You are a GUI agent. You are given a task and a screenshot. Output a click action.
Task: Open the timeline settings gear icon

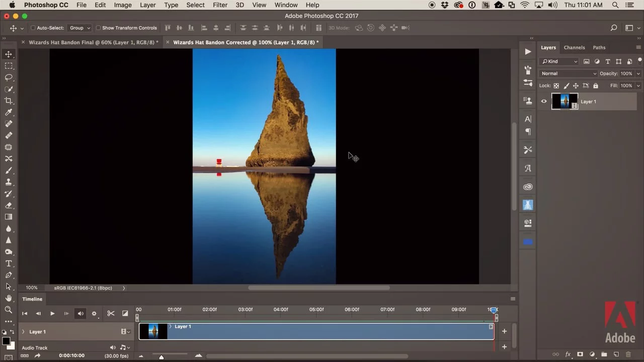[94, 313]
